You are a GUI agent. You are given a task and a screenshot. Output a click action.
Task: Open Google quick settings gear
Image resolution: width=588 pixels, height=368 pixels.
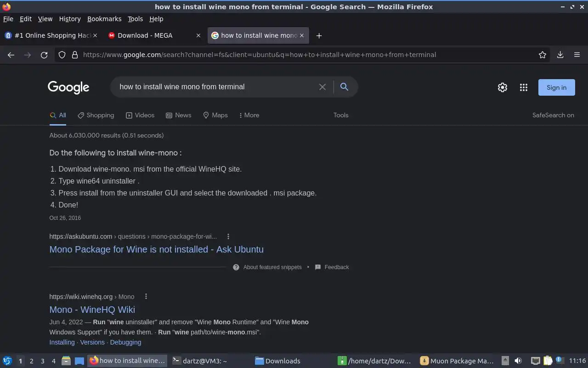point(503,87)
